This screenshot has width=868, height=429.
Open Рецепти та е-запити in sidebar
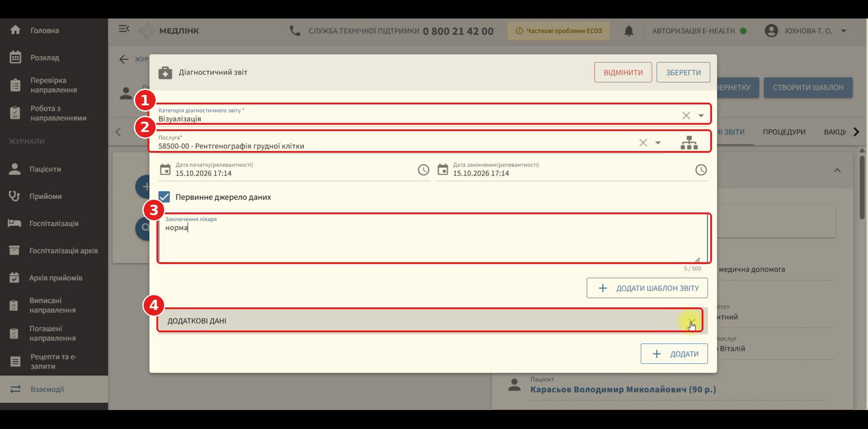pyautogui.click(x=54, y=361)
